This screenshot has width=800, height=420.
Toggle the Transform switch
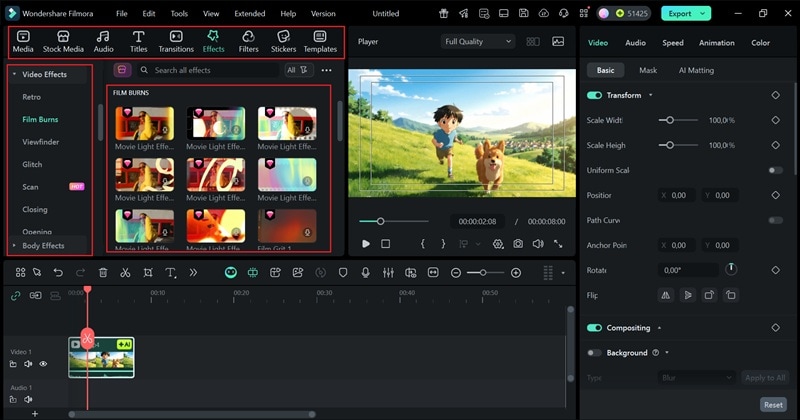click(x=595, y=95)
